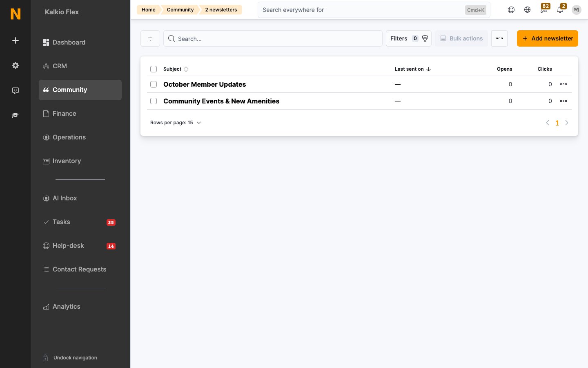Open row actions for Community Events & New Amenities
The height and width of the screenshot is (368, 588).
563,101
